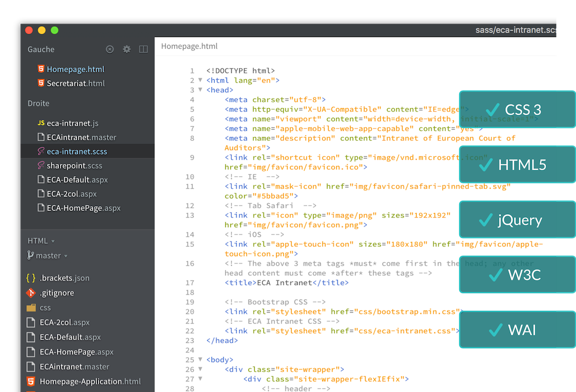This screenshot has height=392, width=576.
Task: Click the close-all icon beside Gauche
Action: 110,49
